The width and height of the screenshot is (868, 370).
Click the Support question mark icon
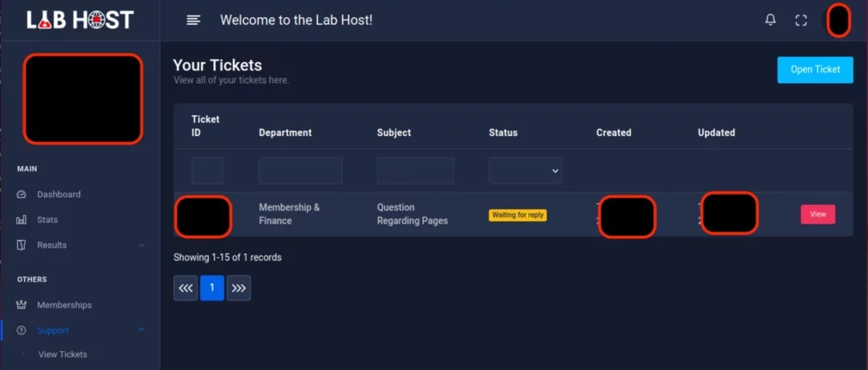coord(21,330)
